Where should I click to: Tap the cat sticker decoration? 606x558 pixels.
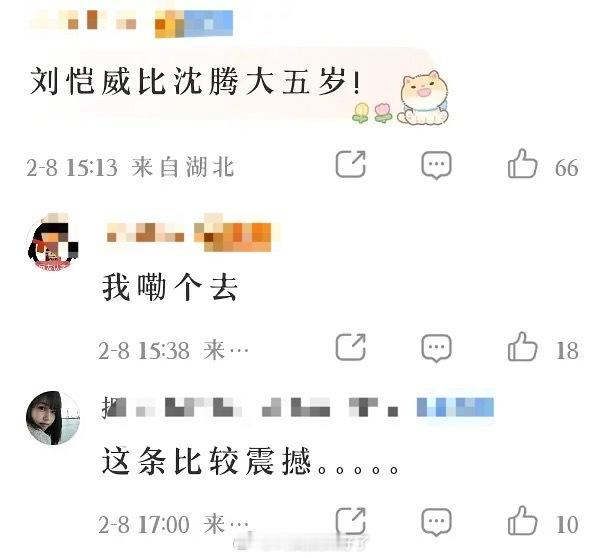(x=424, y=98)
